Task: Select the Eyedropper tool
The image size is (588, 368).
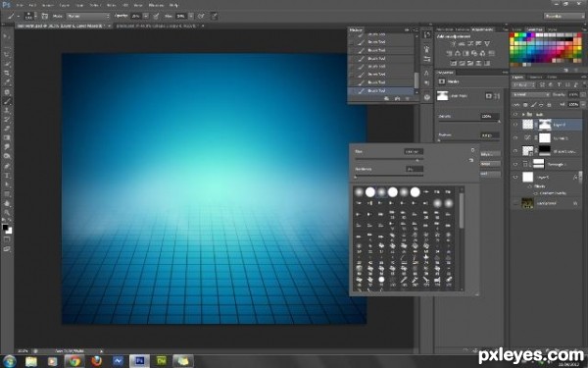Action: 7,82
